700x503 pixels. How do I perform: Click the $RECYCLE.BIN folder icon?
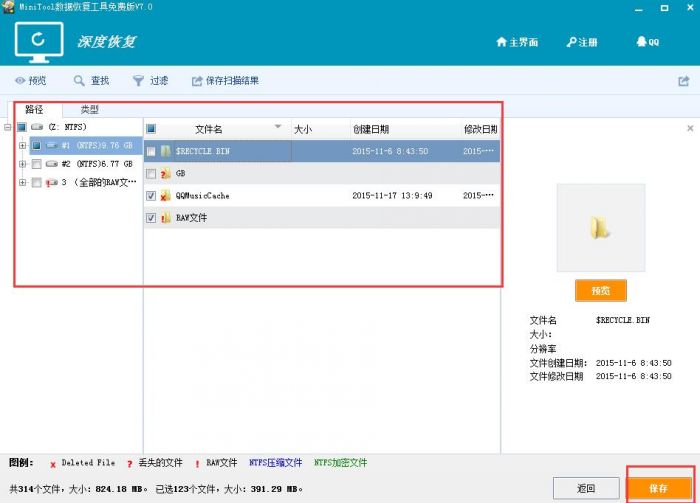pos(166,151)
